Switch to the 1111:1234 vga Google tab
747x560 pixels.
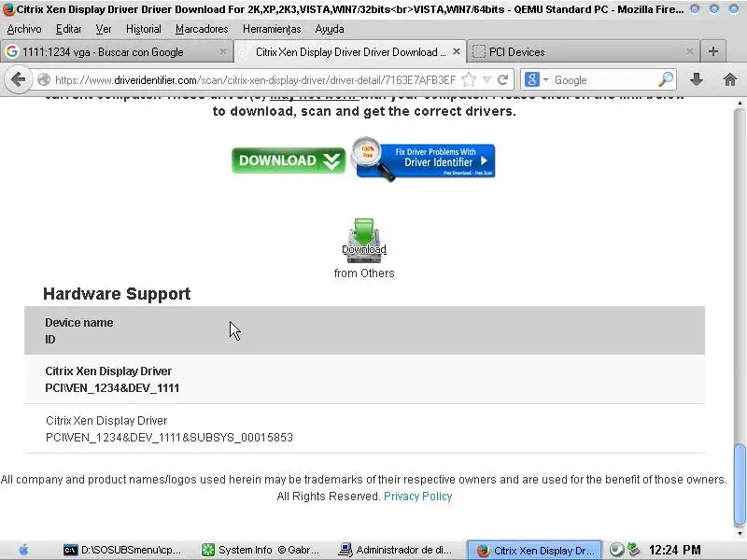tap(117, 51)
